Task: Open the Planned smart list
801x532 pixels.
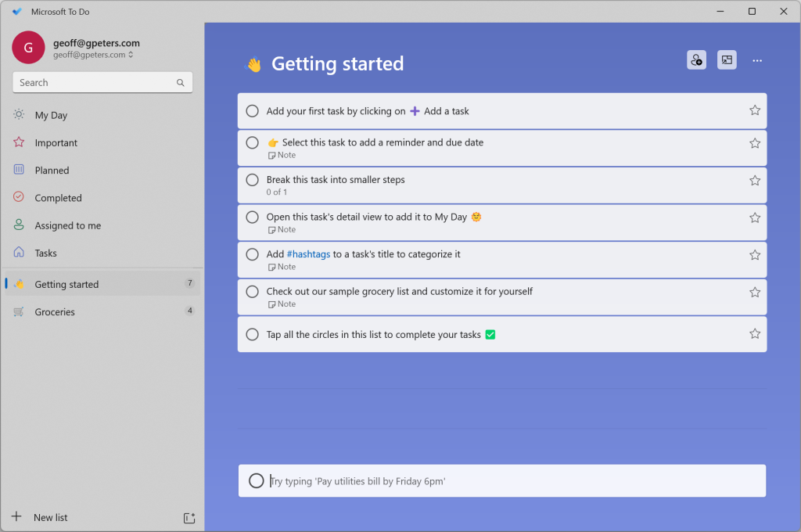Action: click(x=52, y=171)
